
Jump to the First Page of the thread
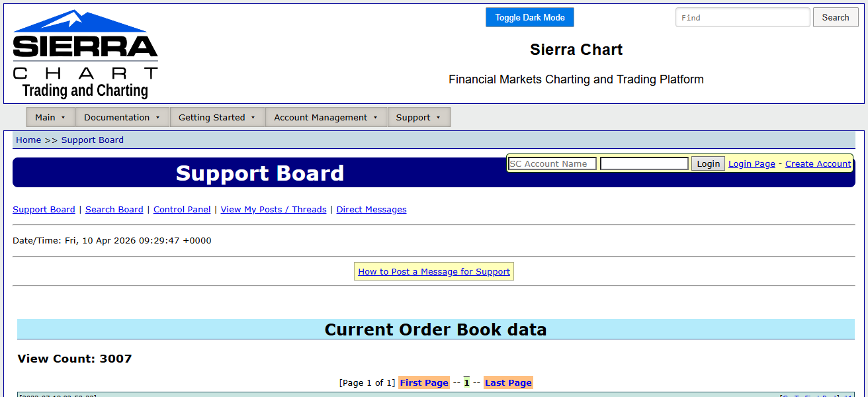click(424, 382)
